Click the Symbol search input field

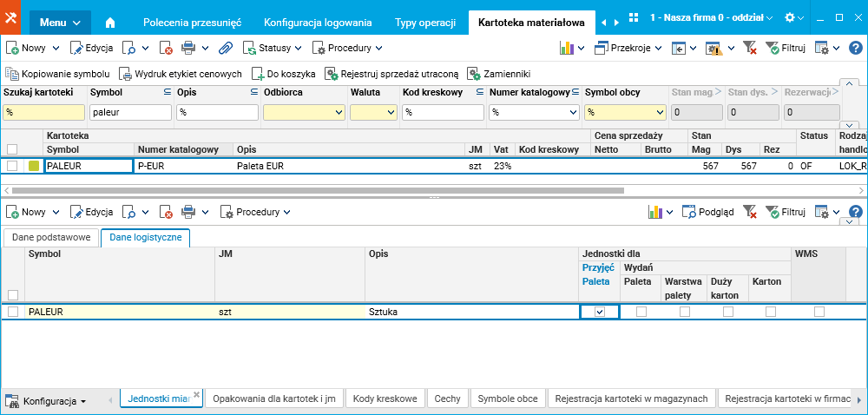point(130,112)
